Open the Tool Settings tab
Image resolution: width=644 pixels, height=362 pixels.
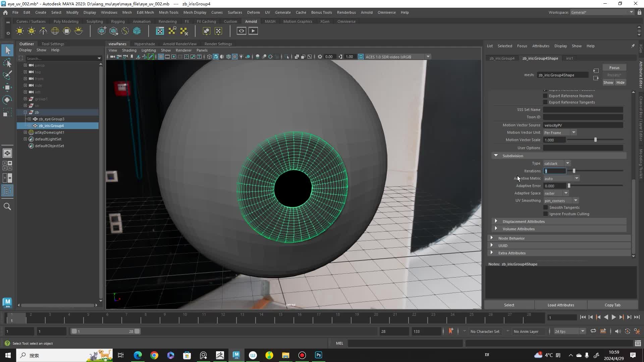coord(53,44)
